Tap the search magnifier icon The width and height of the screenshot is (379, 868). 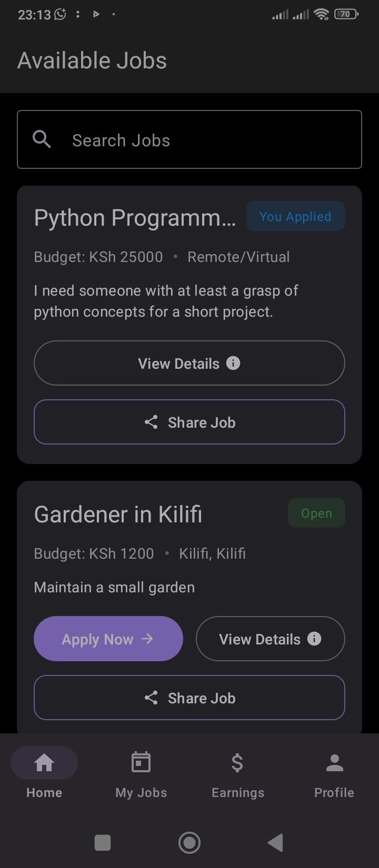click(42, 139)
